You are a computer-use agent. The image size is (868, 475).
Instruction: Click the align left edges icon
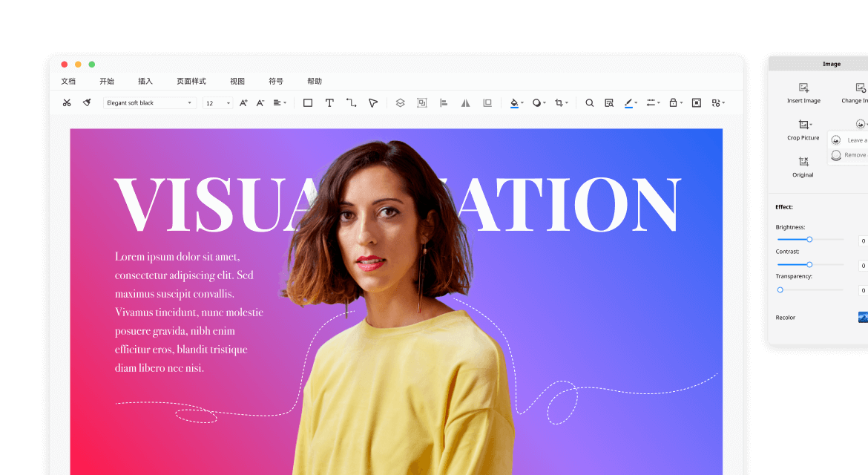click(x=444, y=103)
